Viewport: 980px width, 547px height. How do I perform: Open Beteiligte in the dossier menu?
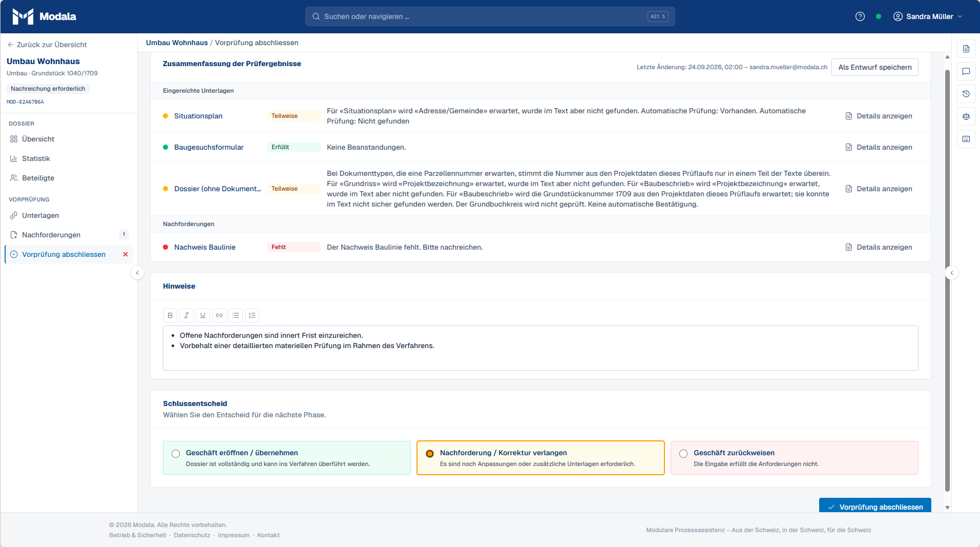tap(69, 178)
